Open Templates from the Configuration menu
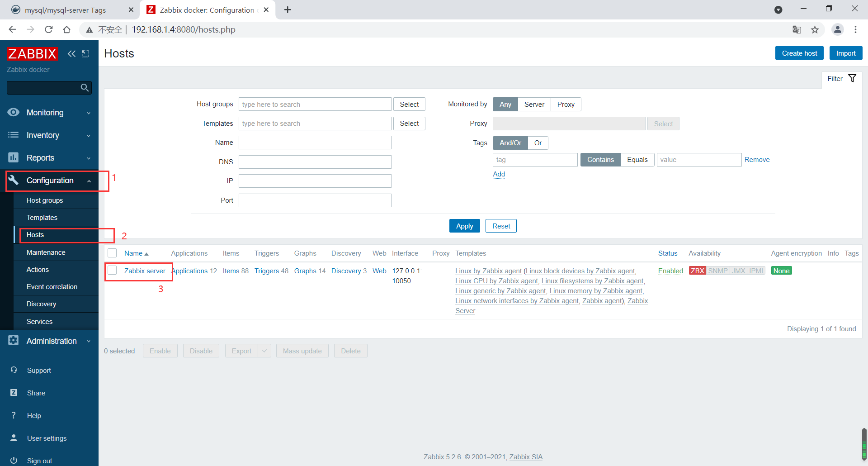 pos(42,217)
